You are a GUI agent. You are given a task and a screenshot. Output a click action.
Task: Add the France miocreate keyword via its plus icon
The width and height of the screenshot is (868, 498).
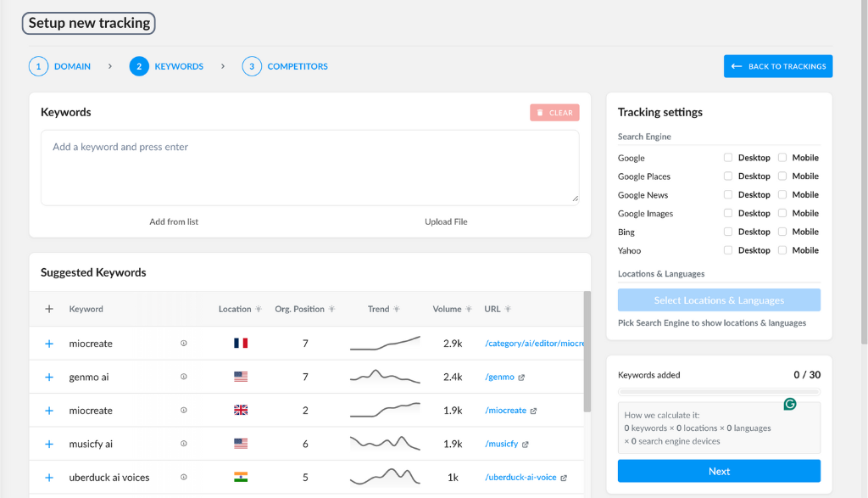pos(49,344)
